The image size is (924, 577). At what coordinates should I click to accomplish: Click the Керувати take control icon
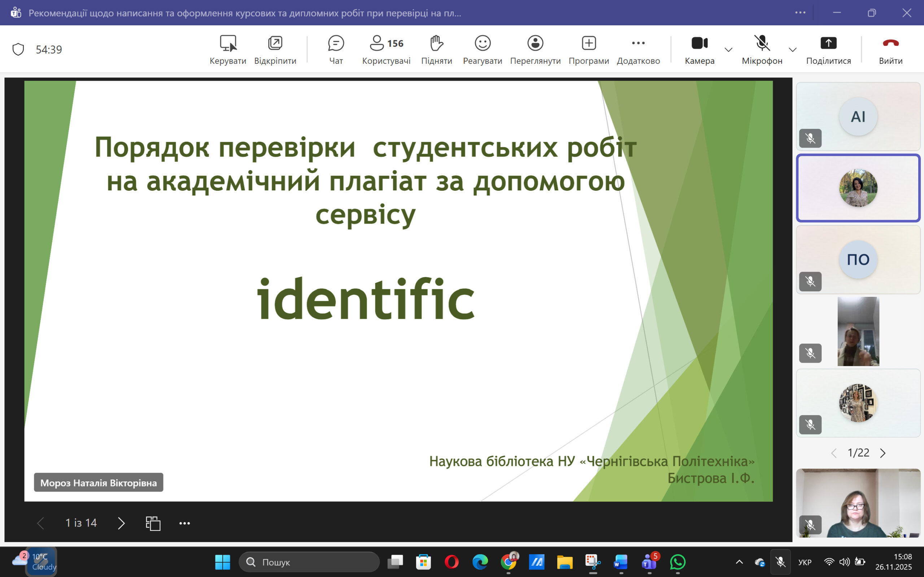[x=228, y=50]
